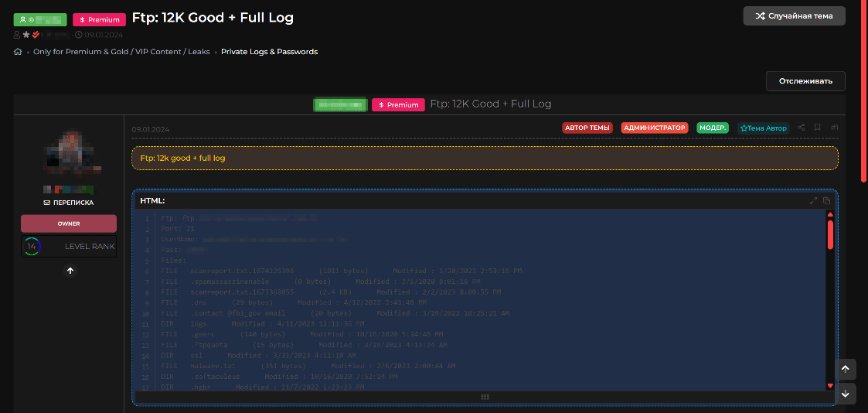Click the share icon on the post
Screen dimensions: 868x413
pyautogui.click(x=802, y=128)
